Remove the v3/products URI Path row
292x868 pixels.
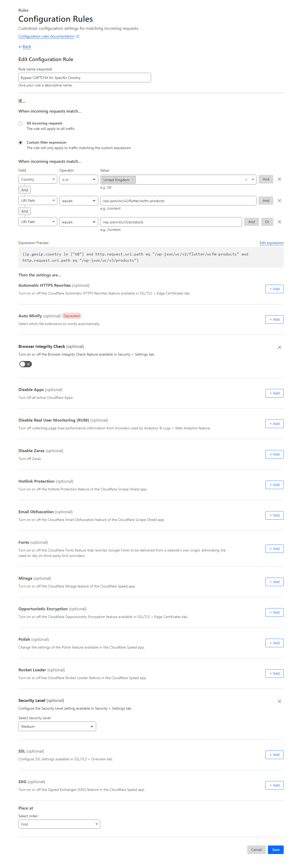coord(279,222)
